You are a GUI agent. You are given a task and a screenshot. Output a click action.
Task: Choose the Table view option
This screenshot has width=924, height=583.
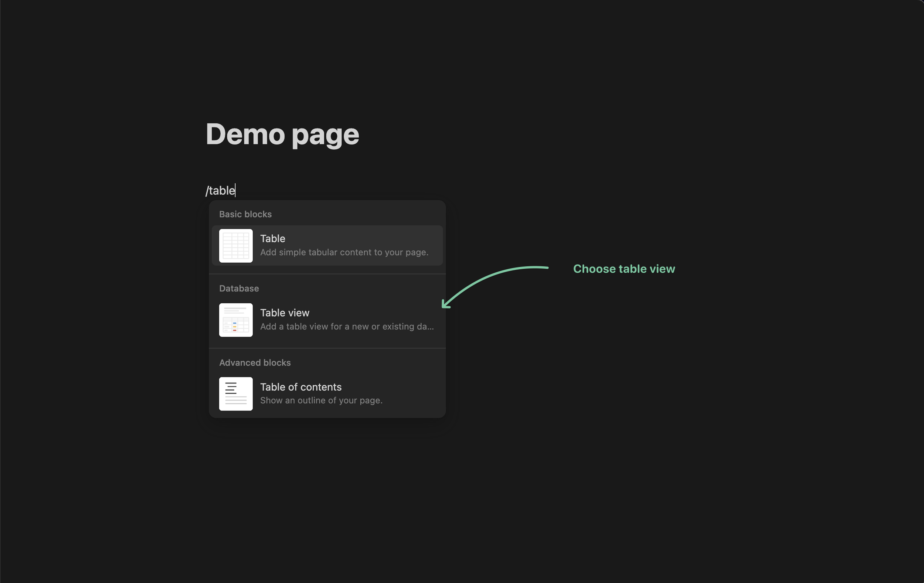click(x=345, y=320)
